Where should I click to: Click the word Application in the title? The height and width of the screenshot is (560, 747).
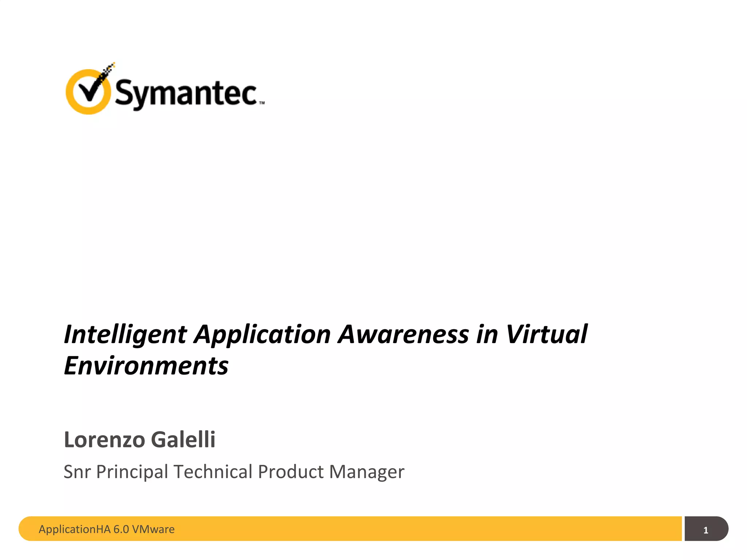pos(262,335)
